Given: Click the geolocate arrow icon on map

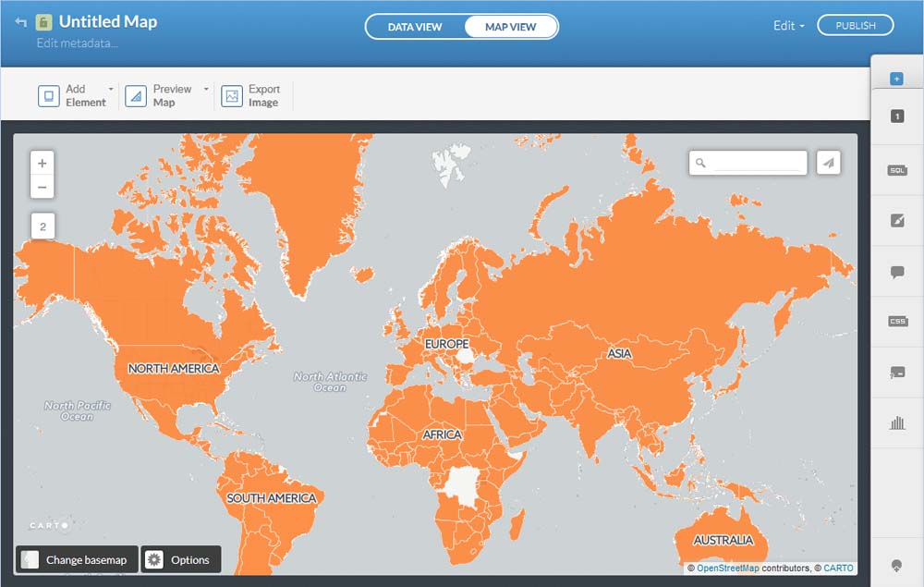Looking at the screenshot, I should 829,163.
